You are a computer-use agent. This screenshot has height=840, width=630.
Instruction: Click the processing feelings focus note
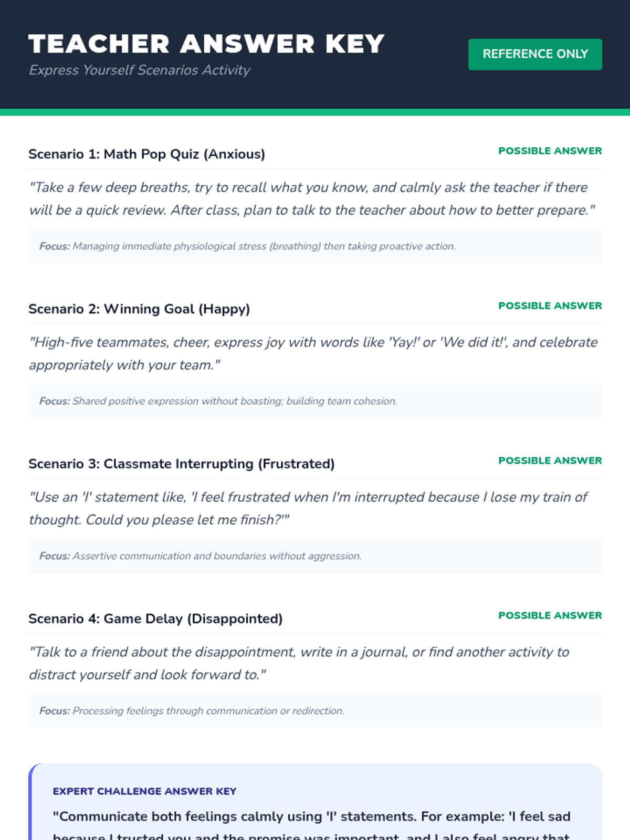315,711
